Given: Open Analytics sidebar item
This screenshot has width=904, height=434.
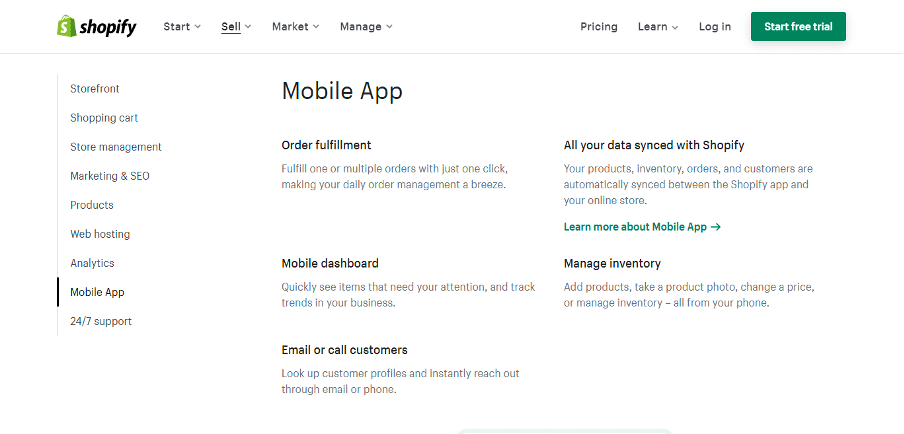Looking at the screenshot, I should 92,263.
